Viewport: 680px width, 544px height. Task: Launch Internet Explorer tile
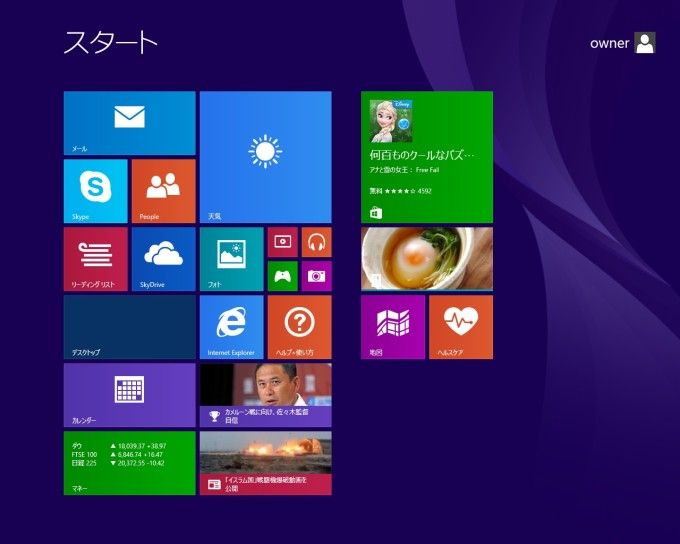[232, 327]
